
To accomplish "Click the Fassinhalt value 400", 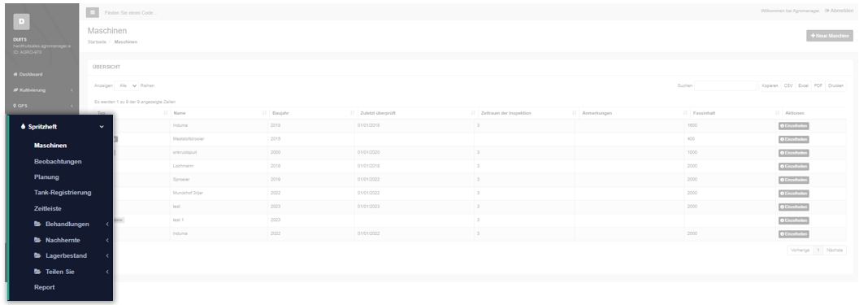I will 690,138.
